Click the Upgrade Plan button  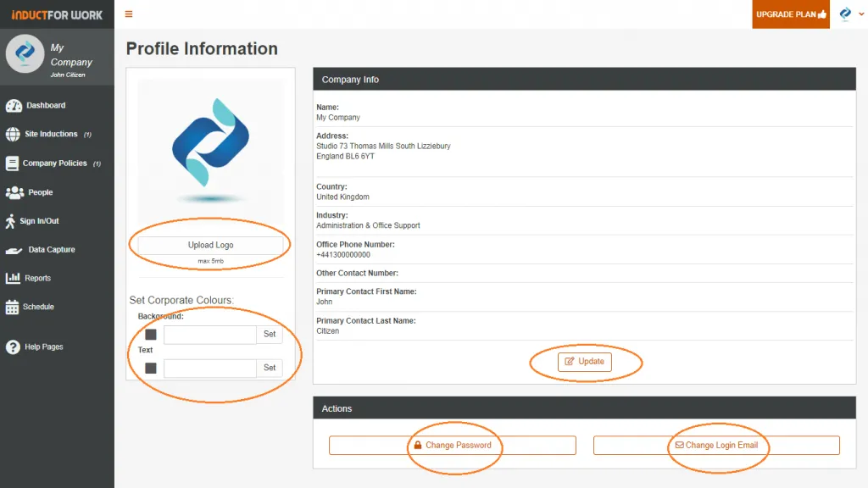tap(791, 14)
